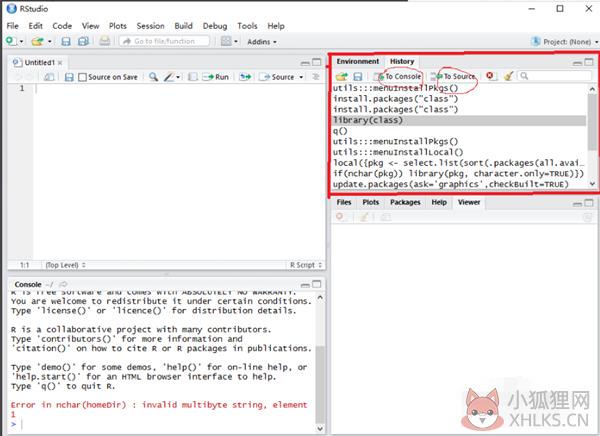The height and width of the screenshot is (436, 600).
Task: Open the Project (None) dropdown
Action: tap(565, 41)
